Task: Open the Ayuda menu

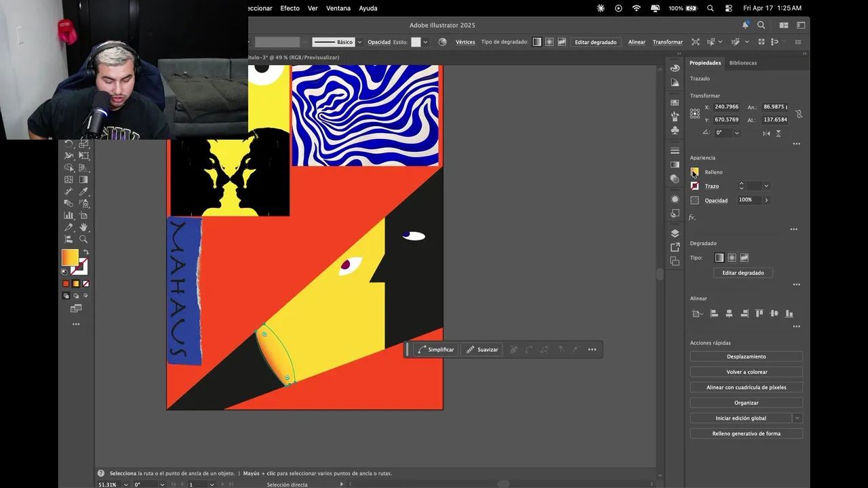Action: click(x=368, y=8)
